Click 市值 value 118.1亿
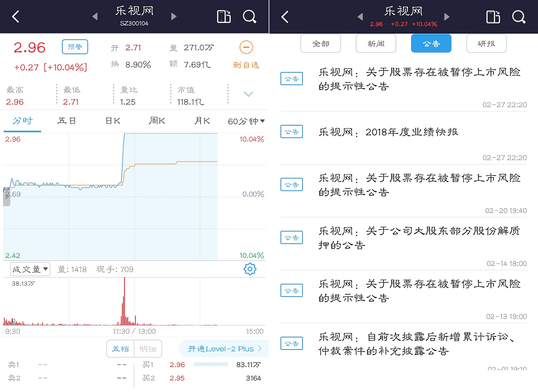Screen dimensions: 538x392 [190, 102]
